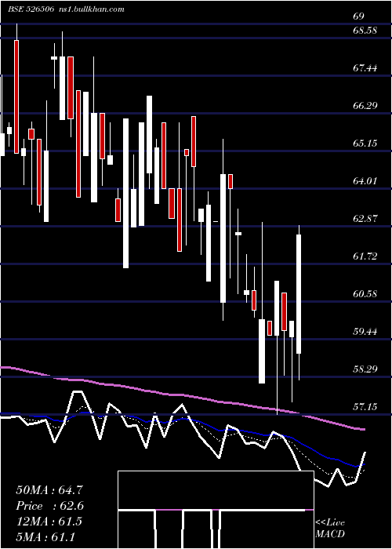Click the '50MA : 64.7' readout

(49, 490)
